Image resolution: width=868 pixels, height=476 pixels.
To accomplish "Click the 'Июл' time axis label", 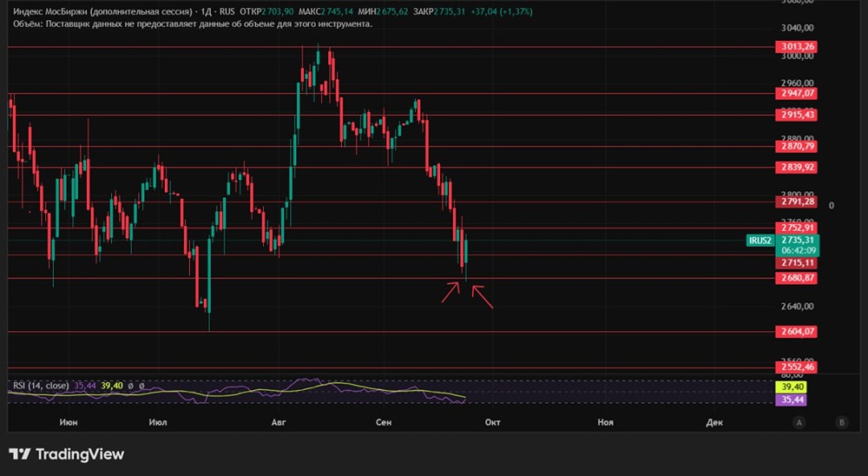I will [x=158, y=422].
